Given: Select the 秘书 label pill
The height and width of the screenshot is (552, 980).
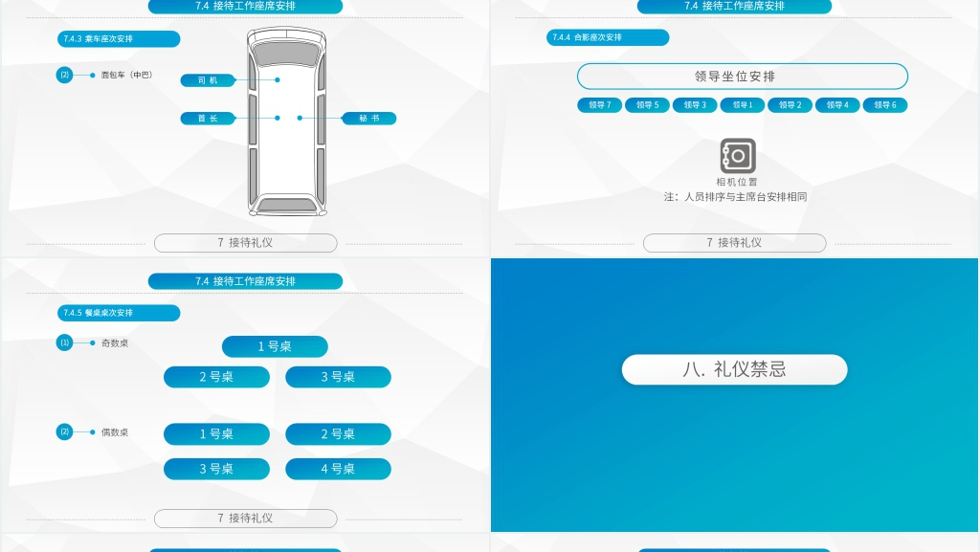Looking at the screenshot, I should click(368, 118).
